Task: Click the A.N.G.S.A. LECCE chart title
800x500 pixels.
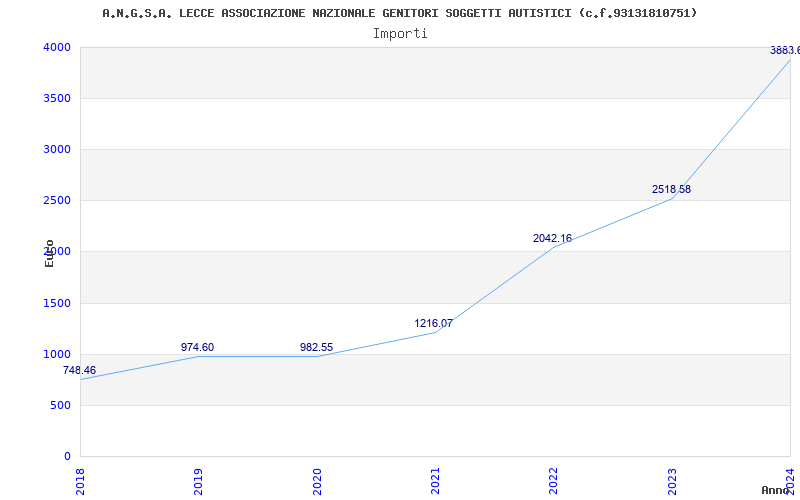Action: coord(400,13)
